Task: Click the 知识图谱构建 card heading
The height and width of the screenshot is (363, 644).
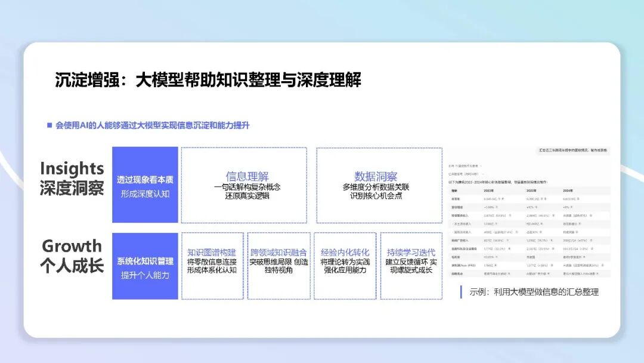Action: [x=212, y=253]
